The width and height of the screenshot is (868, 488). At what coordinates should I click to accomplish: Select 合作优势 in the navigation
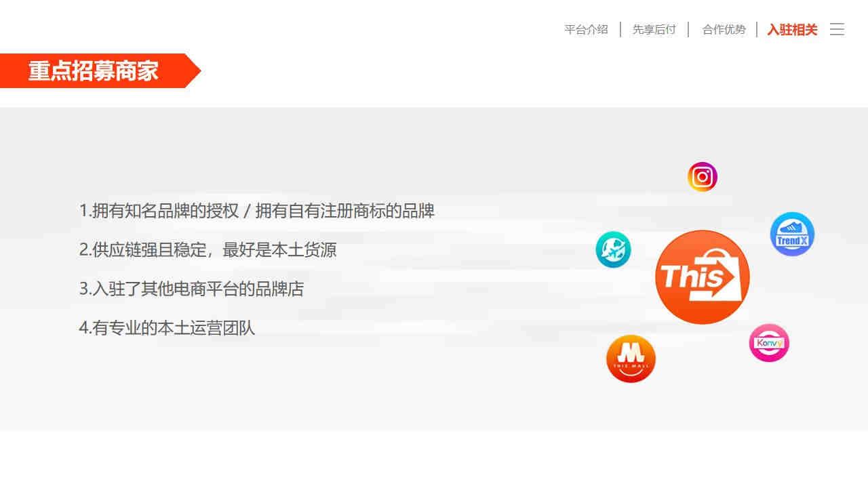pos(724,30)
